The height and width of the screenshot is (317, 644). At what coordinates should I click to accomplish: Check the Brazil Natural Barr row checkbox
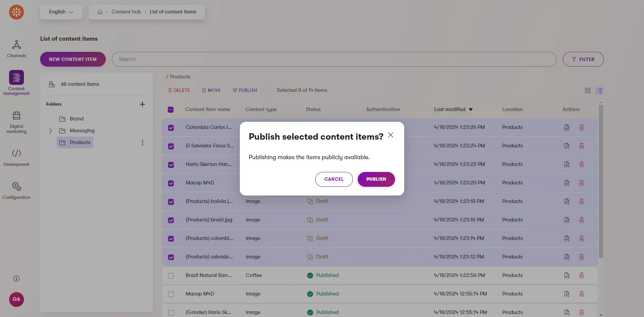(x=171, y=276)
